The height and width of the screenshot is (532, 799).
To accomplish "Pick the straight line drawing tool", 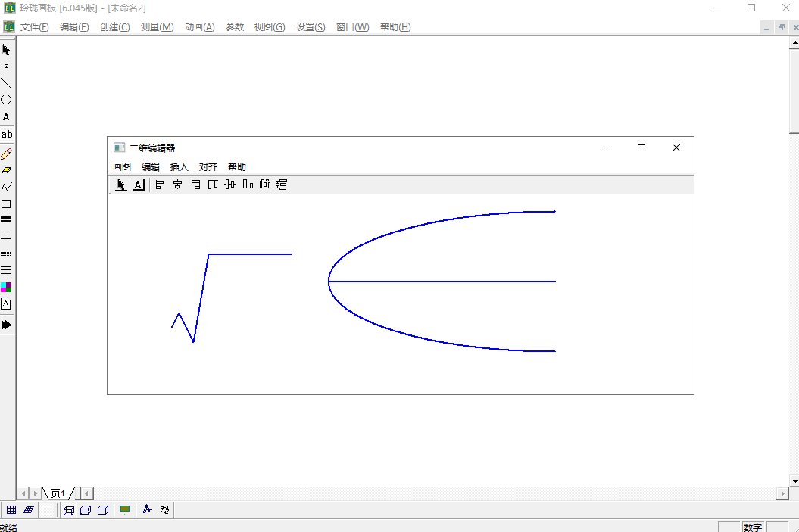I will coord(6,83).
